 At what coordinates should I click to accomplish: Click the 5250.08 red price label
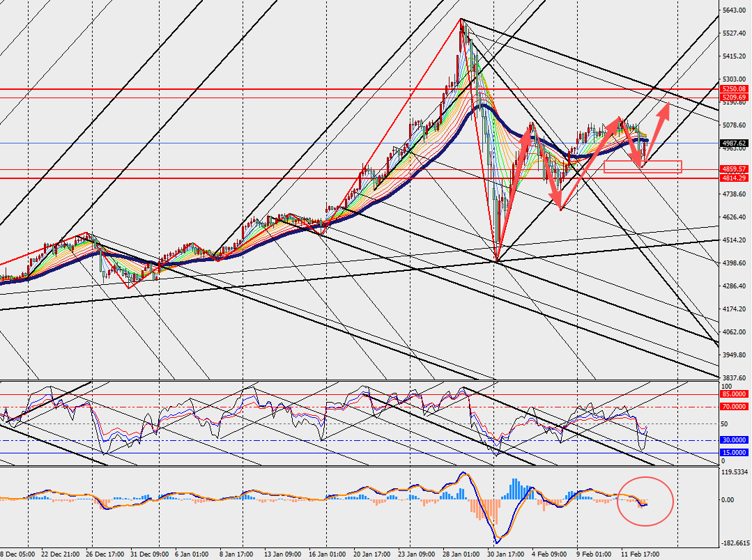(x=735, y=89)
